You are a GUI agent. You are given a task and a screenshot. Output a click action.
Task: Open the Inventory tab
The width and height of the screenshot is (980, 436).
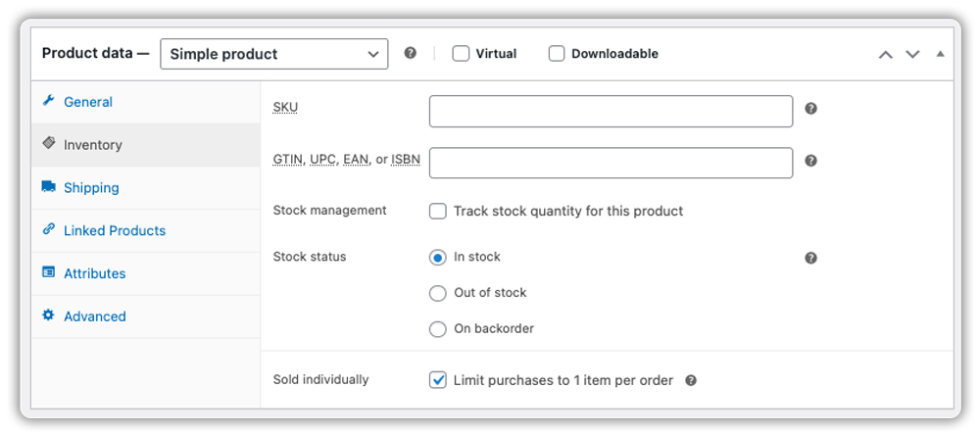tap(146, 145)
